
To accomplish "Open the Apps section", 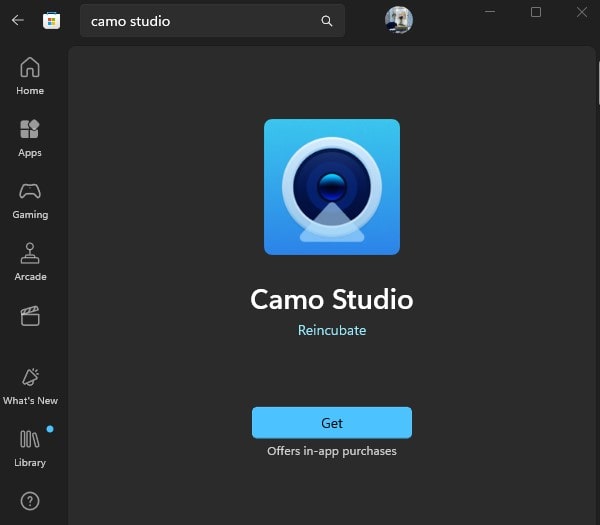I will (30, 138).
